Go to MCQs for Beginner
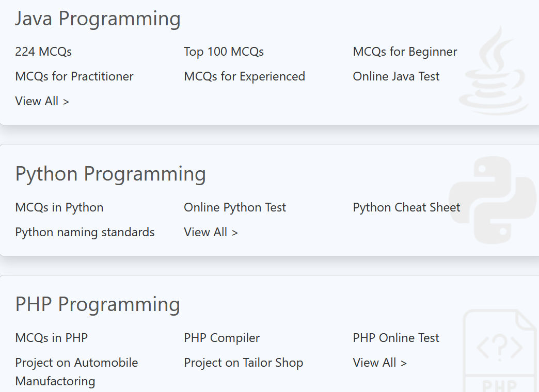 (x=405, y=52)
